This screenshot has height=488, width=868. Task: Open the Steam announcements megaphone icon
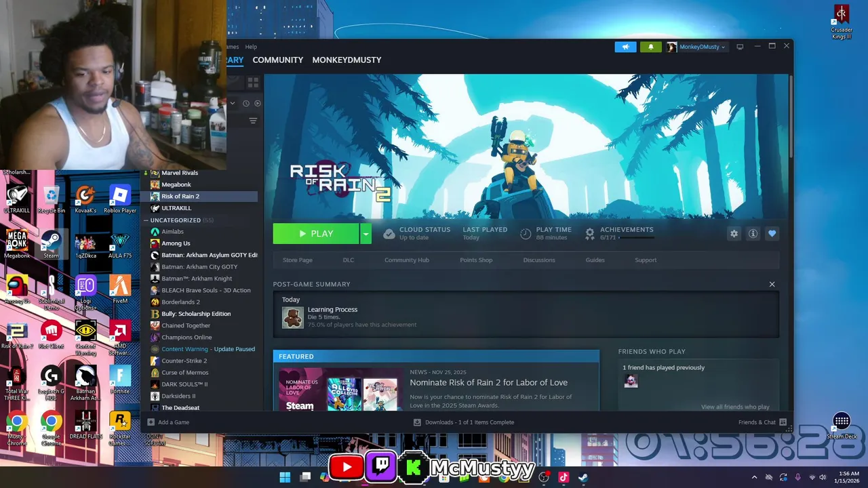[x=625, y=47]
